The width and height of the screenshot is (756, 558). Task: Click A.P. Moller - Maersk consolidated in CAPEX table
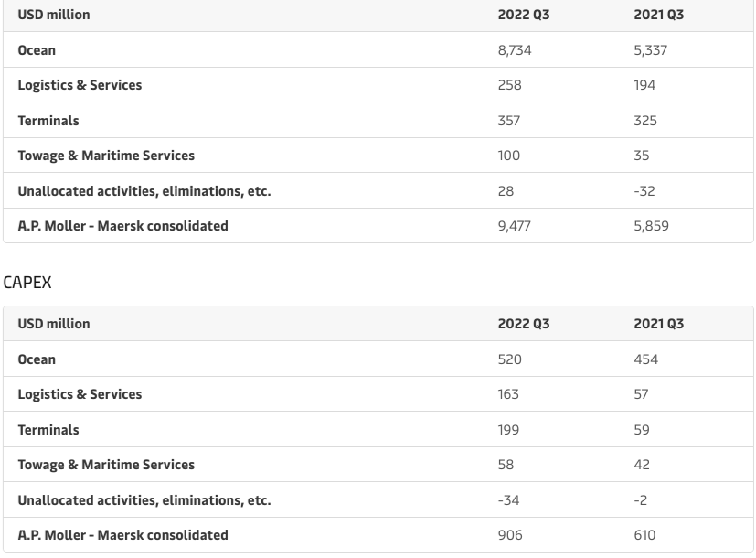click(122, 535)
